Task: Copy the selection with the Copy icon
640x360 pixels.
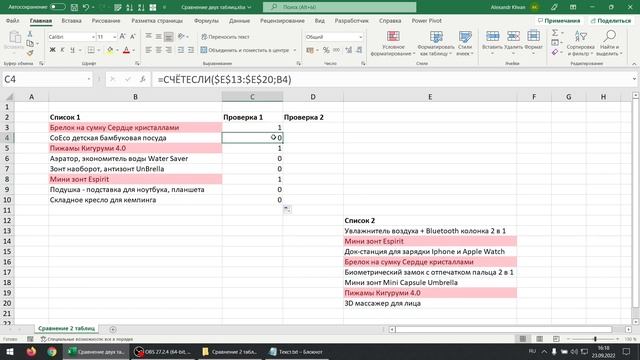Action: (30, 43)
